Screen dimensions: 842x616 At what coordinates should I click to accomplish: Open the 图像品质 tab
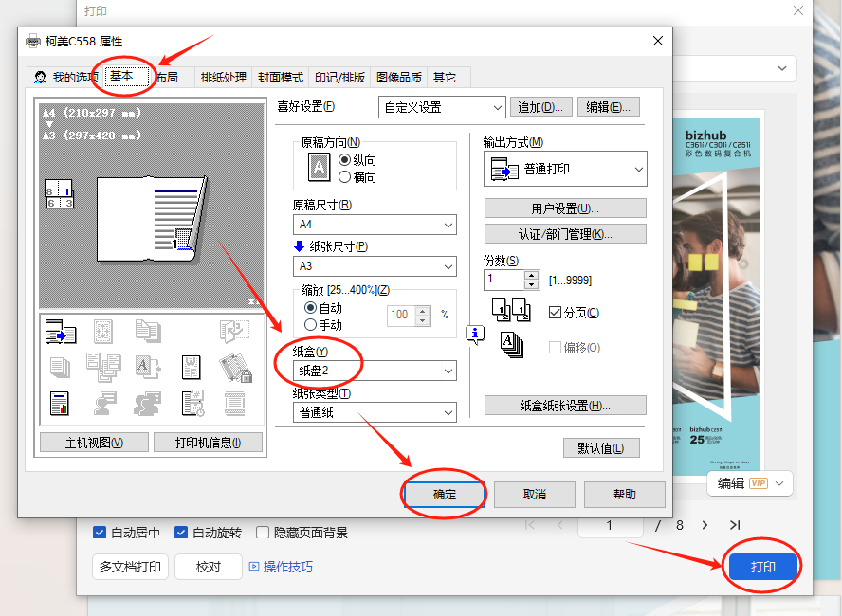[x=399, y=77]
